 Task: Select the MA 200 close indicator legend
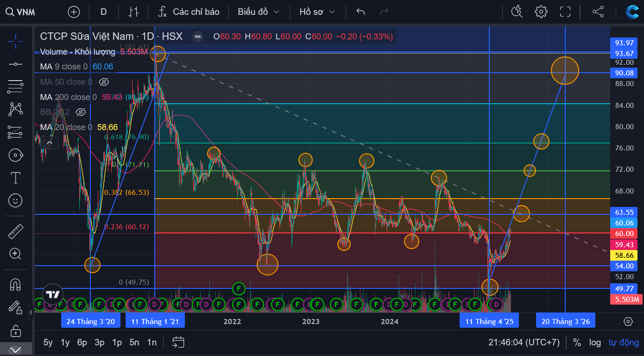click(x=68, y=97)
